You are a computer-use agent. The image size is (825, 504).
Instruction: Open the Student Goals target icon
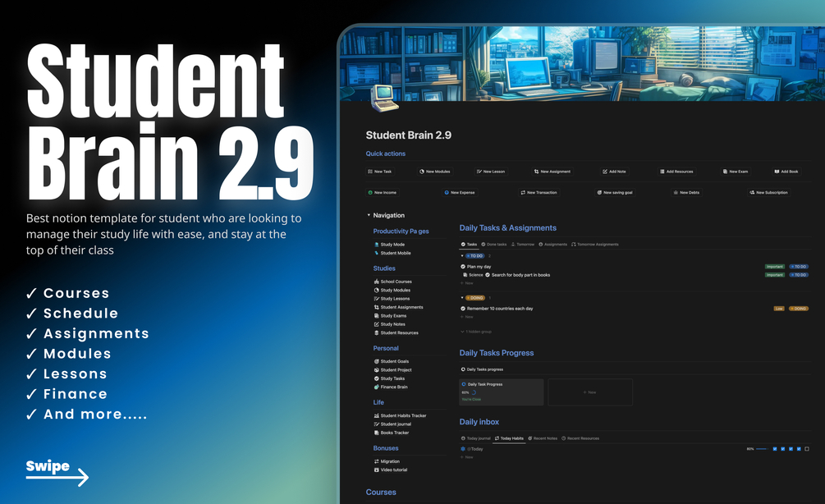click(x=376, y=361)
